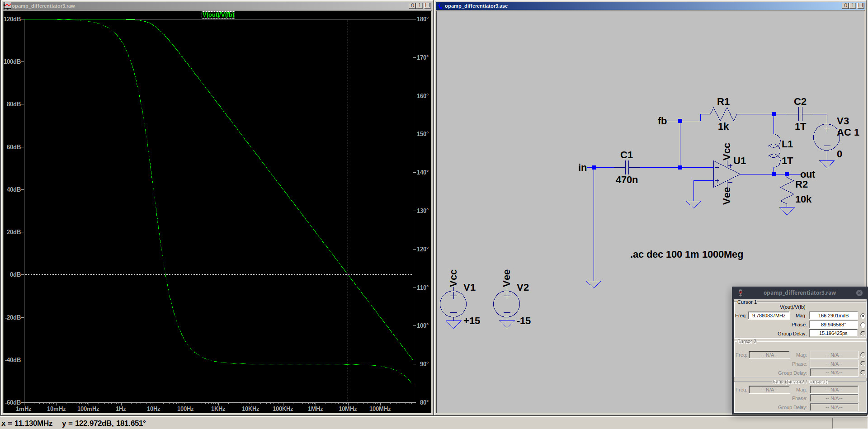Viewport: 868px width, 429px height.
Task: Click the C1 capacitor symbol
Action: (627, 168)
